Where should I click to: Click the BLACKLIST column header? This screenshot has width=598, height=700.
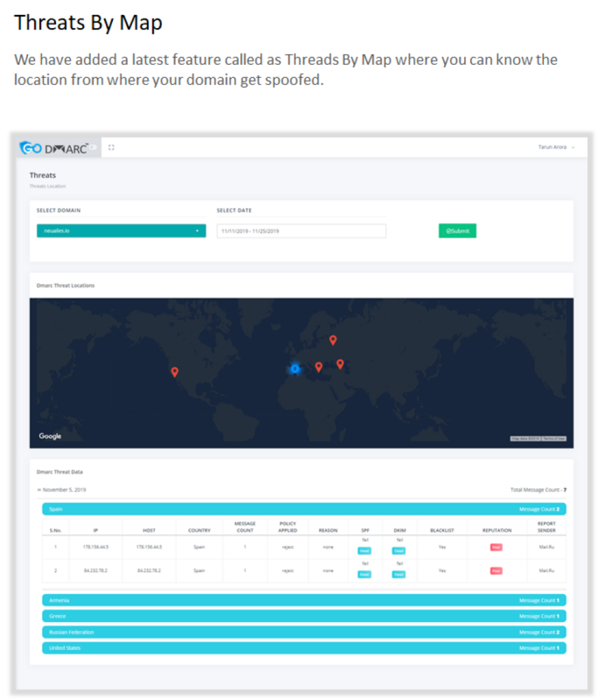coord(442,530)
